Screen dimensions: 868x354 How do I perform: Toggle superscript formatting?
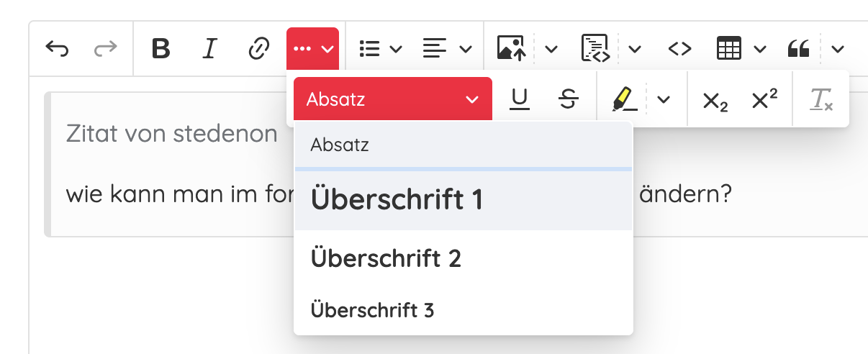764,99
